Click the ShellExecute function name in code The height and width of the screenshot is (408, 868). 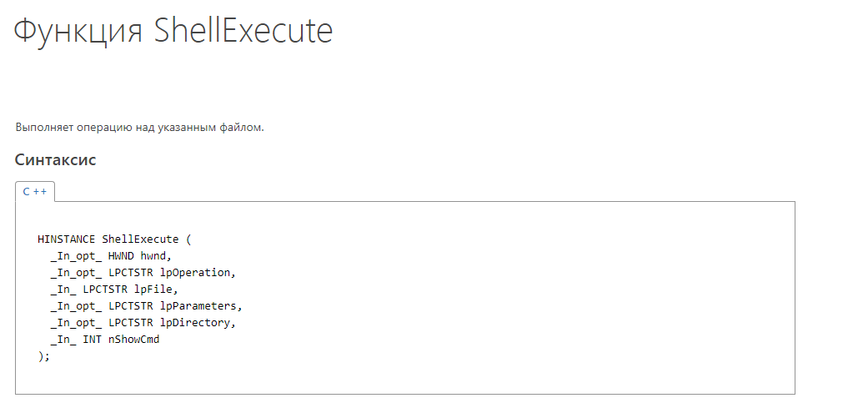pyautogui.click(x=140, y=239)
